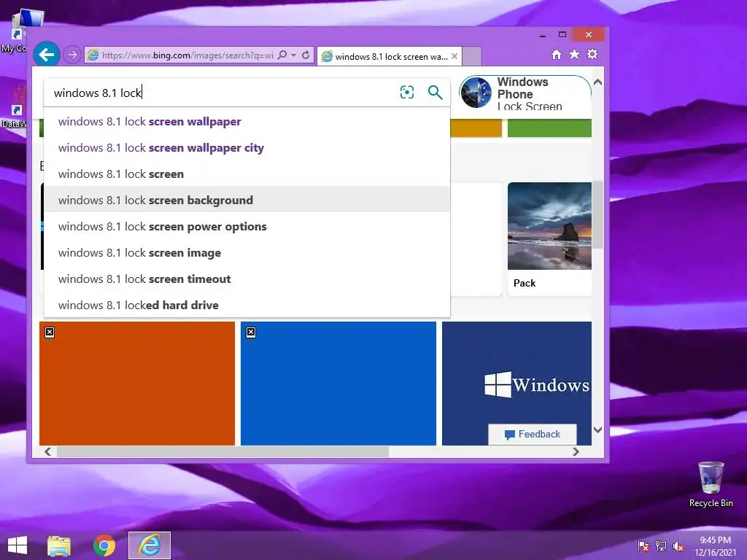747x560 pixels.
Task: Open Favorites with the star icon
Action: coord(575,54)
